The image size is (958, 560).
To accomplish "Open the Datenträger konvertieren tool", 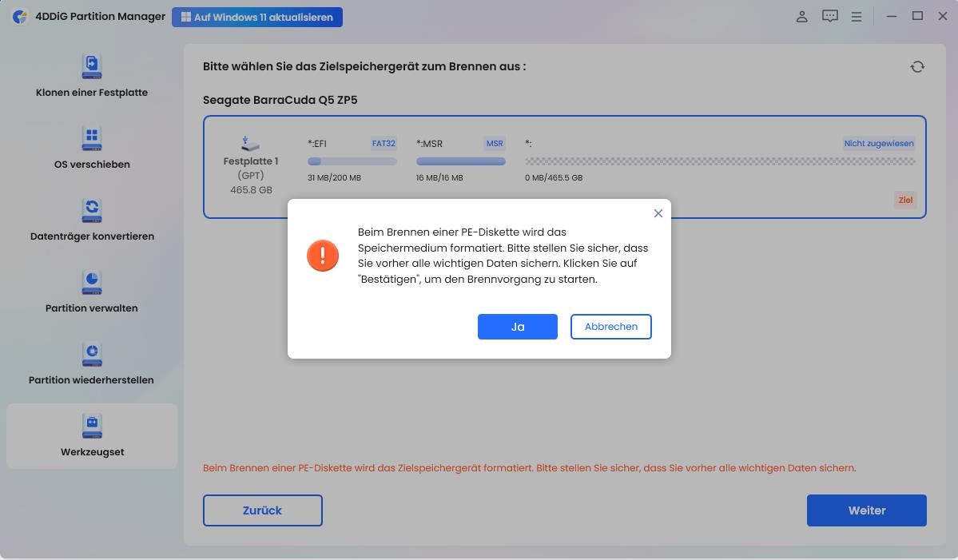I will pyautogui.click(x=91, y=221).
